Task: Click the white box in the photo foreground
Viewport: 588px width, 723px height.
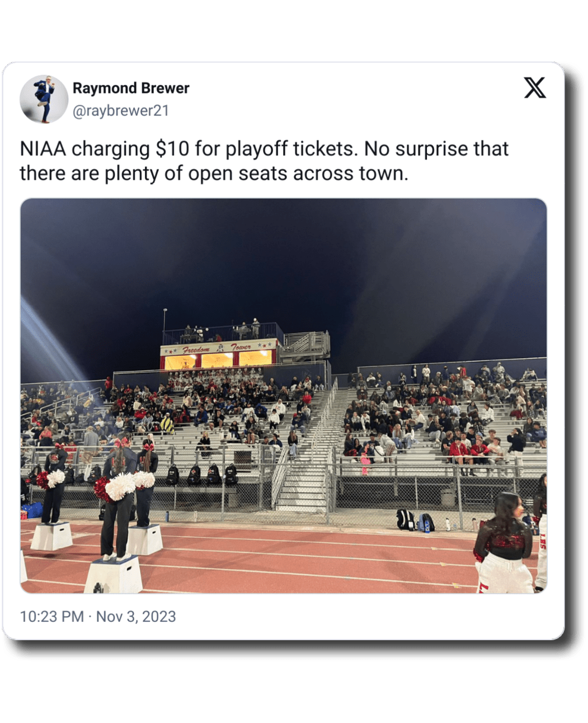Action: click(114, 575)
